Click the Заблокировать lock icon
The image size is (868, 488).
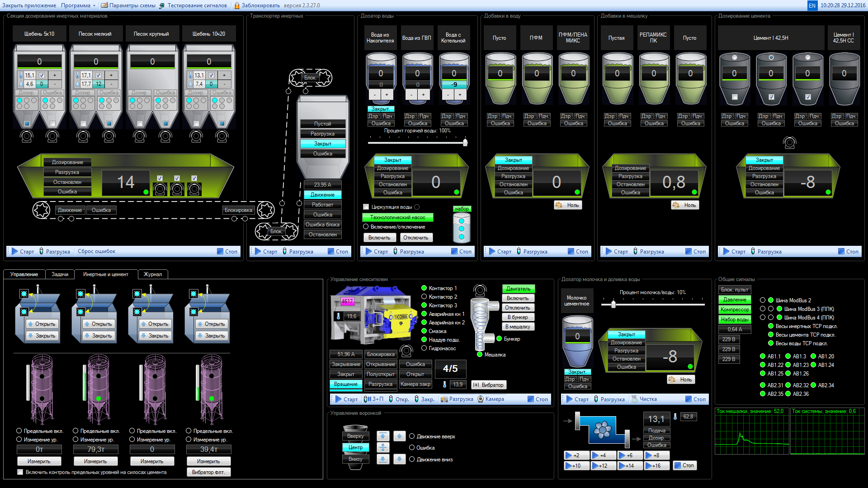[237, 5]
